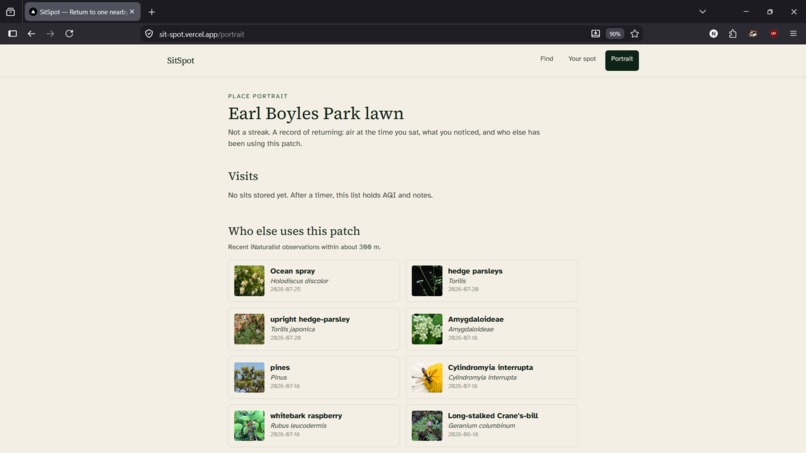
Task: Bookmark this page with the star icon
Action: click(x=635, y=34)
